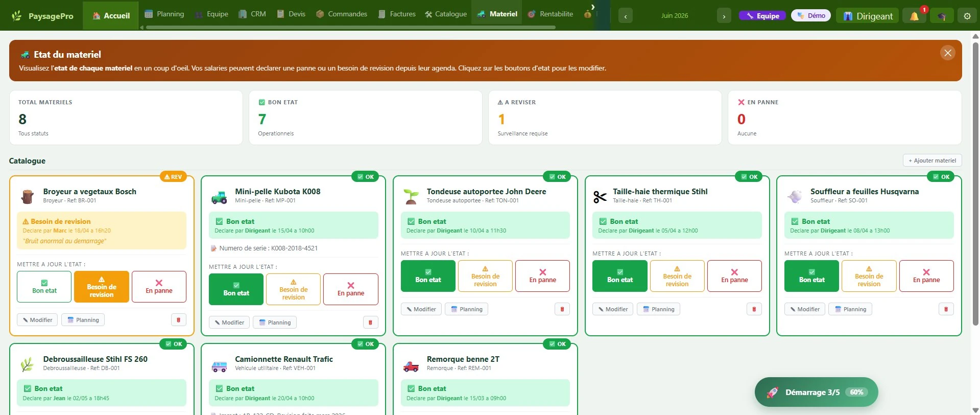980x415 pixels.
Task: Select Besoin de revision for Broyeur Bosch
Action: click(x=102, y=287)
